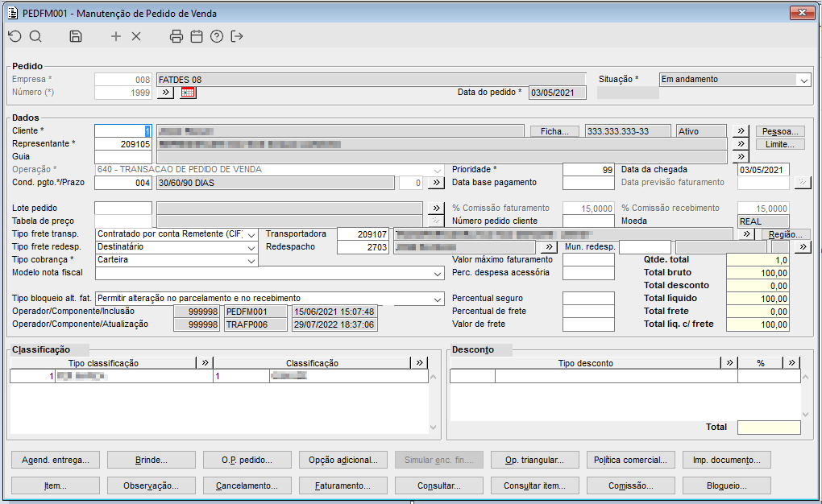Click the refresh icon in toolbar
This screenshot has height=504, width=822.
coord(15,36)
